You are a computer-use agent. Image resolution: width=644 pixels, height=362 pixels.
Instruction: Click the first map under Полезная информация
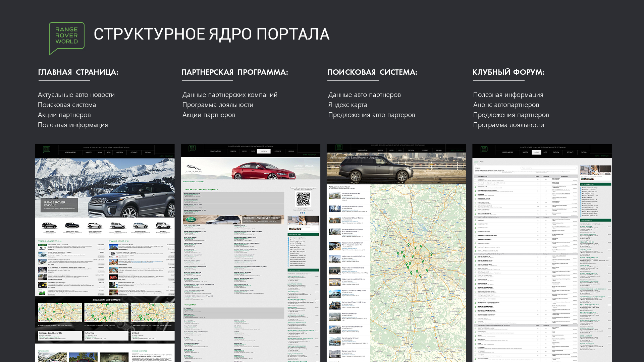pyautogui.click(x=60, y=313)
